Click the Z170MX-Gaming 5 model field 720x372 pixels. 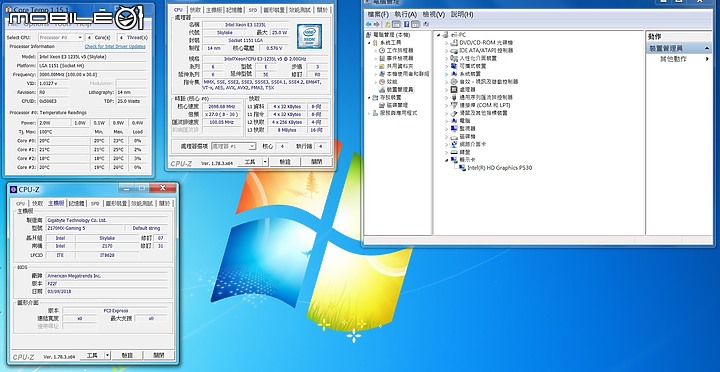point(85,228)
